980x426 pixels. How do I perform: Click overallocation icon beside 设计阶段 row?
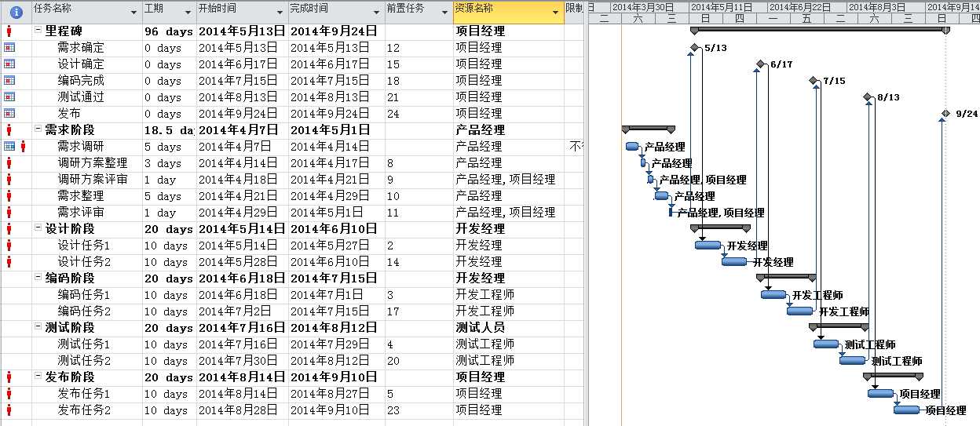point(9,229)
